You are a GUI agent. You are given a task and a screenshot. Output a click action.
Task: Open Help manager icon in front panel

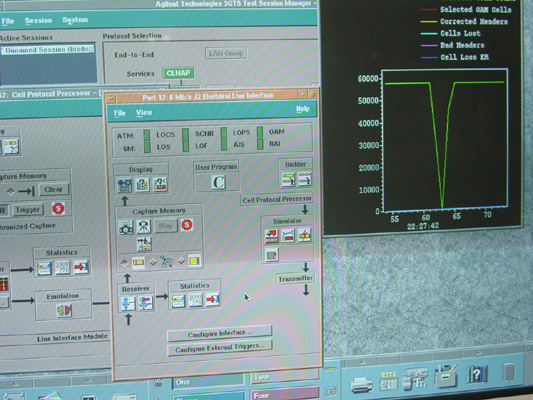coord(477,374)
